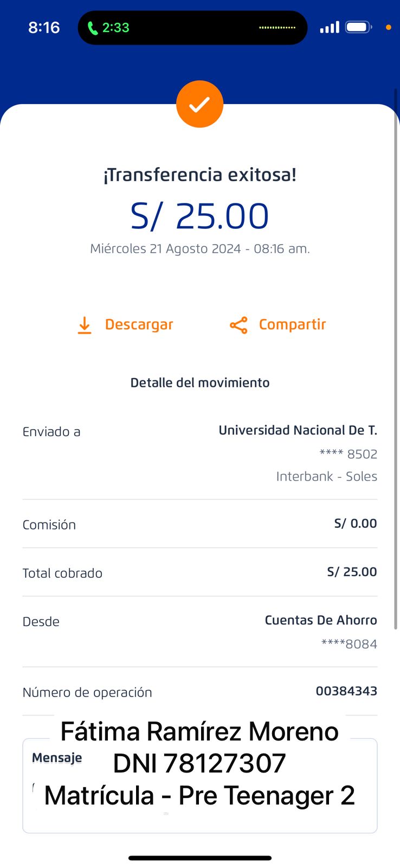The image size is (400, 868).
Task: Select the Universidad Nacional De T. recipient
Action: [298, 430]
